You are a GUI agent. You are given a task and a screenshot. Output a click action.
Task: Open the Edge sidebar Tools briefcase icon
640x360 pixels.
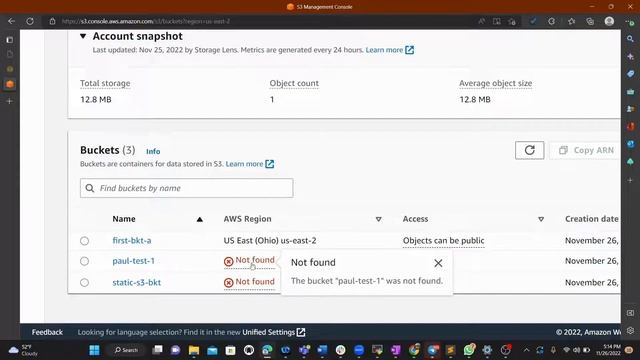pyautogui.click(x=630, y=92)
